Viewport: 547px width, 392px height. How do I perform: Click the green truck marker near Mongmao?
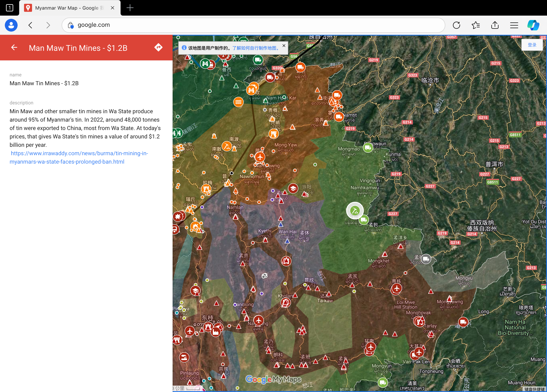point(368,147)
